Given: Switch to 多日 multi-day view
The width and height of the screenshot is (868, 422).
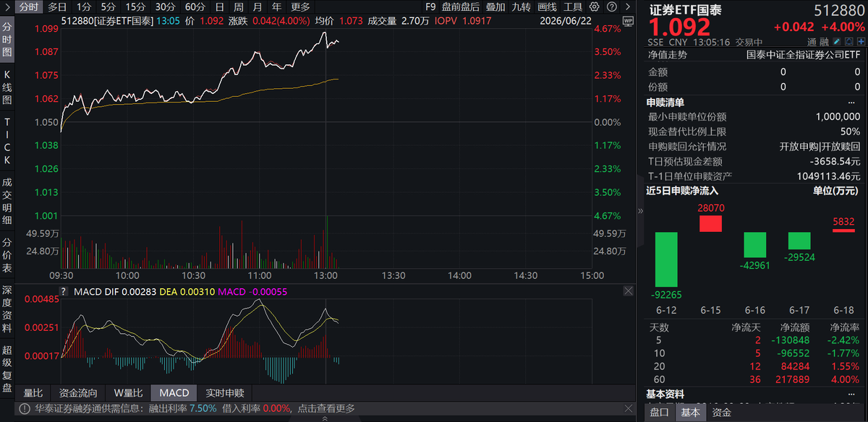Looking at the screenshot, I should coord(57,7).
